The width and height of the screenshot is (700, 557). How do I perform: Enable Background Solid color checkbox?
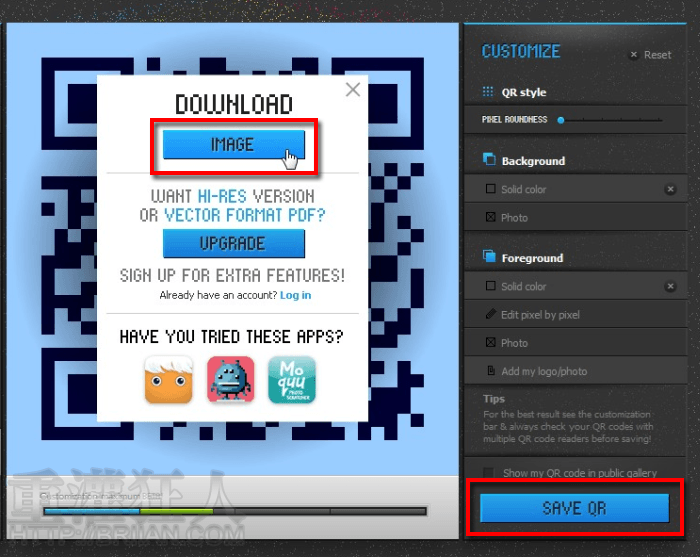tap(490, 189)
